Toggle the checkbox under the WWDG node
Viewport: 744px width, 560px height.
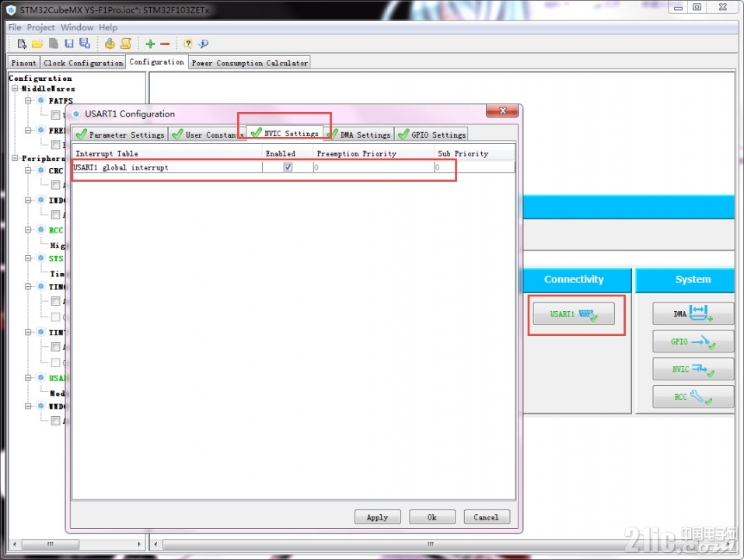coord(55,421)
